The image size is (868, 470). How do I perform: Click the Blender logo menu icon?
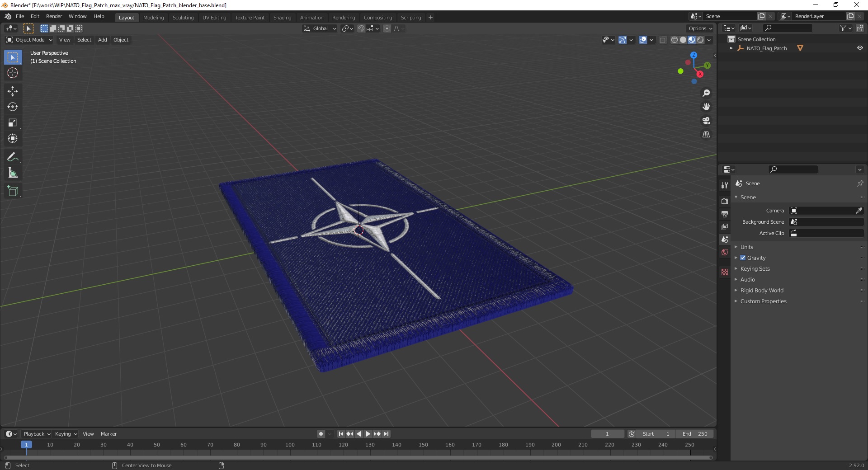(x=8, y=16)
